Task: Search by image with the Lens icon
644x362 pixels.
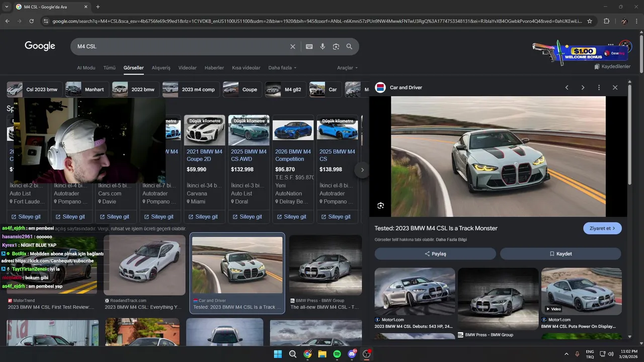Action: (x=336, y=46)
